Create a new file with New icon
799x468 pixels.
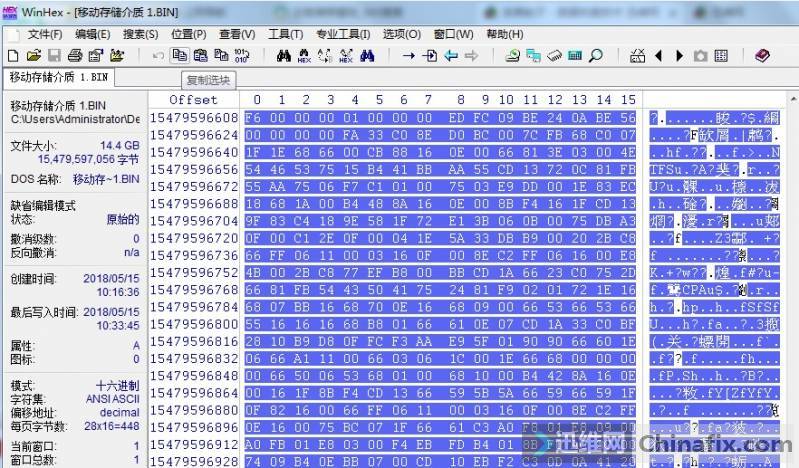14,56
